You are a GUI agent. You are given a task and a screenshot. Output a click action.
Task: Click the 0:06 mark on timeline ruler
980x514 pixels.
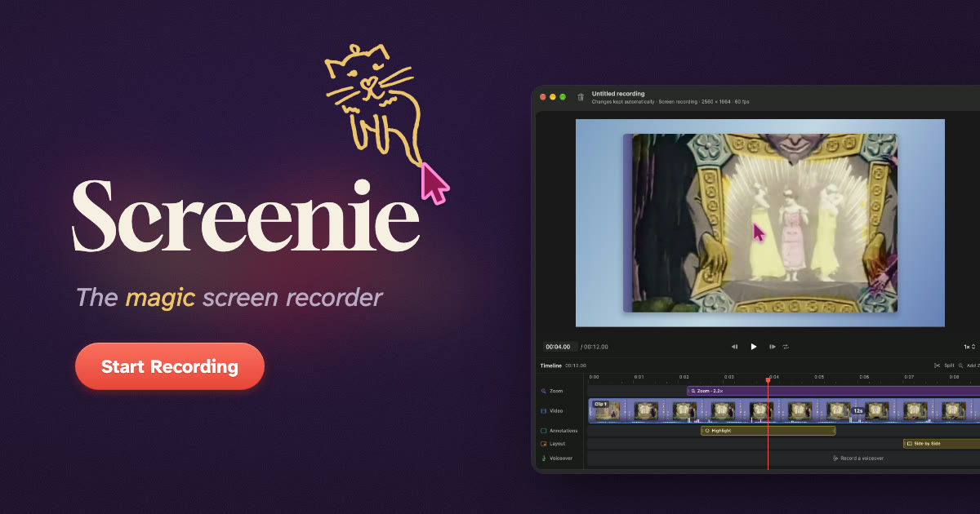point(863,377)
